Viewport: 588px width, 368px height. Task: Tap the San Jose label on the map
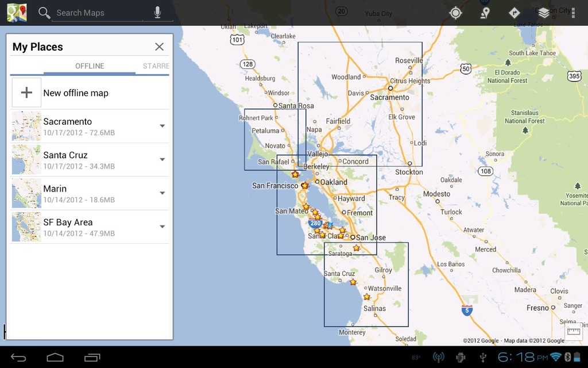pyautogui.click(x=371, y=237)
